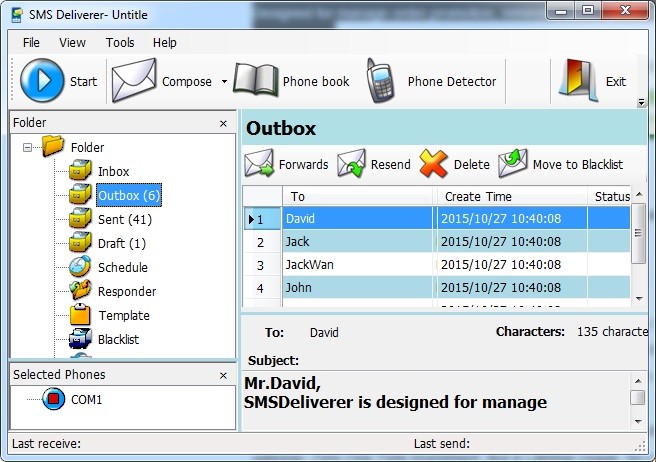Close the Folder panel
This screenshot has height=462, width=656.
223,123
